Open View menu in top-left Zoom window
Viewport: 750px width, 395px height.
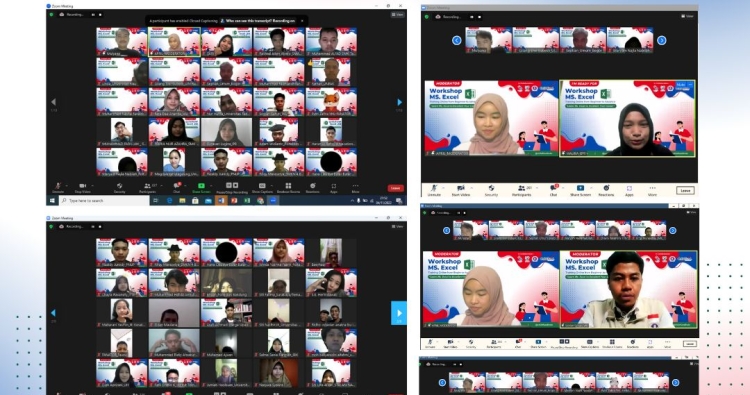pyautogui.click(x=397, y=15)
